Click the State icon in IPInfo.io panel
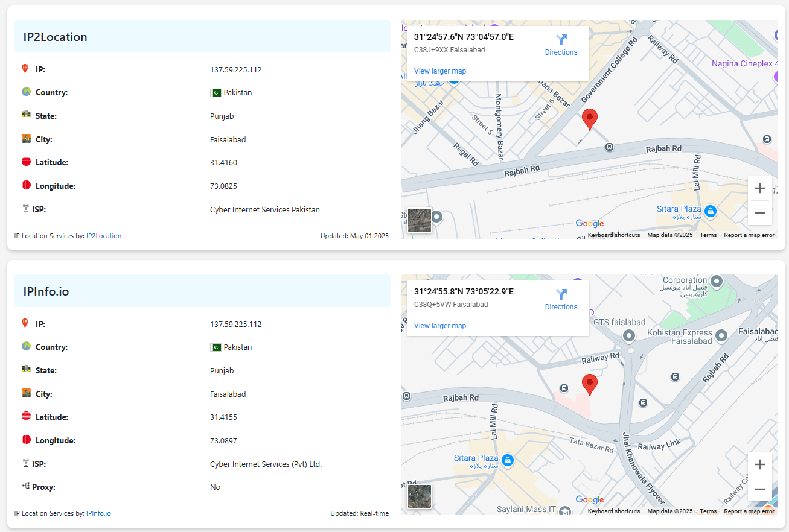Image resolution: width=789 pixels, height=532 pixels. pos(26,369)
